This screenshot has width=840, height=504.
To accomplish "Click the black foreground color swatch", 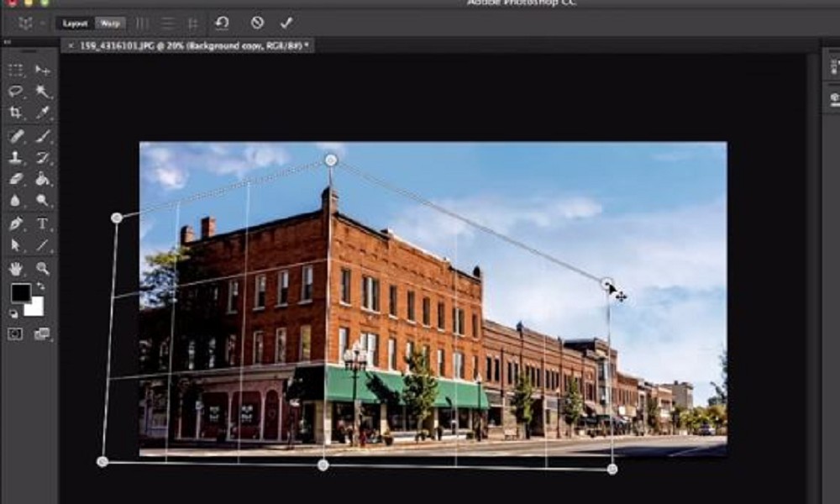I will [20, 292].
